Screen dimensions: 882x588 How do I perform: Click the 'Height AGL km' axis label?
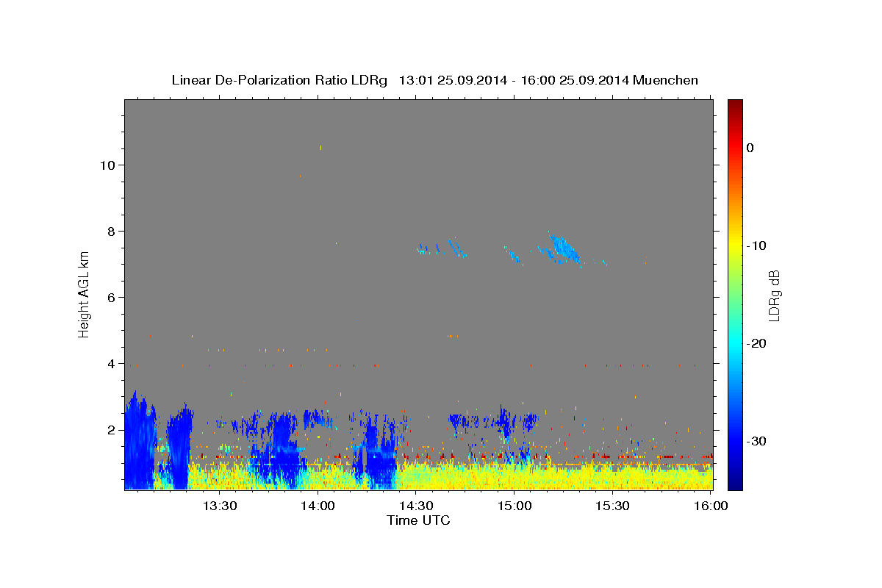coord(84,293)
